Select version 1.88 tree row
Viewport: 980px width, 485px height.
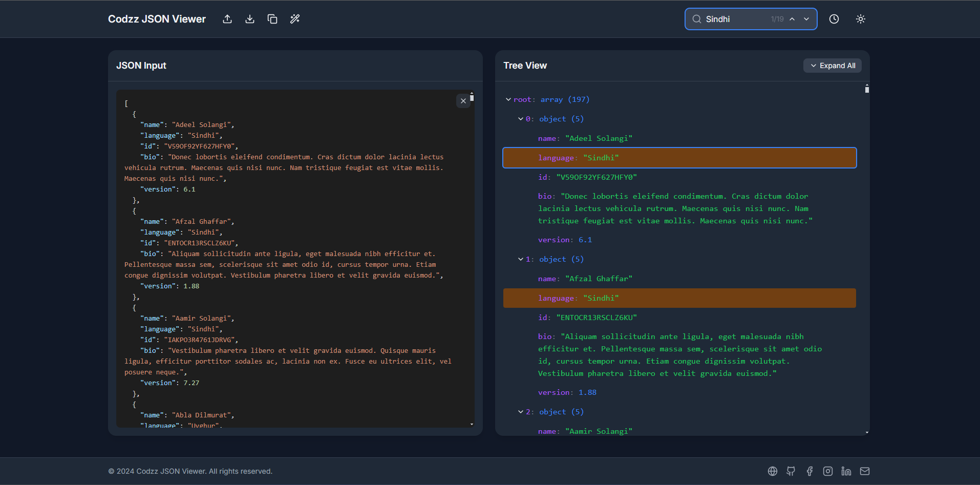(x=679, y=392)
